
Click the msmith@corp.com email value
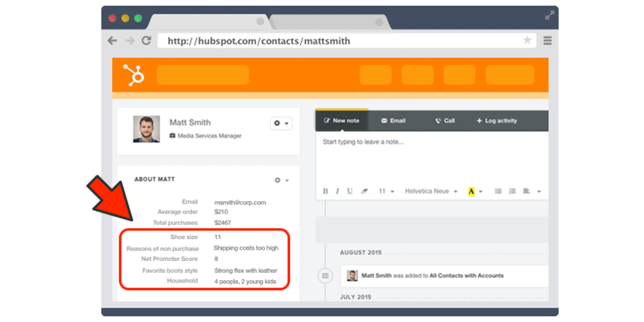pos(240,203)
